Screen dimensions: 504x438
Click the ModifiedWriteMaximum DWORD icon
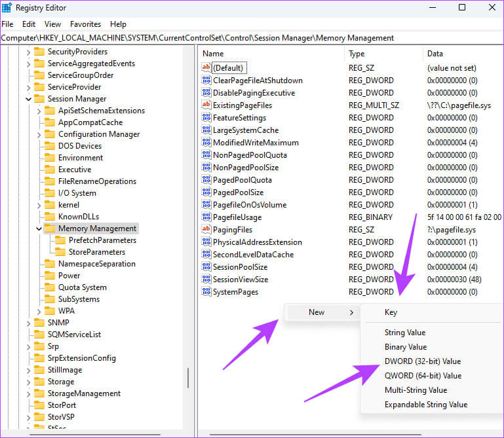point(206,142)
